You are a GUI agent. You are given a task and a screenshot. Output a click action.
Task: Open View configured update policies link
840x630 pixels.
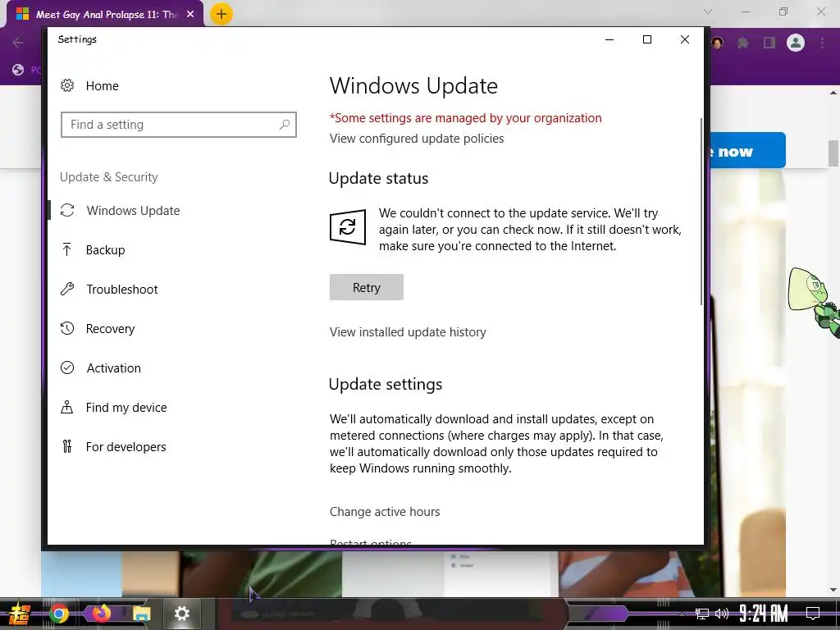417,138
